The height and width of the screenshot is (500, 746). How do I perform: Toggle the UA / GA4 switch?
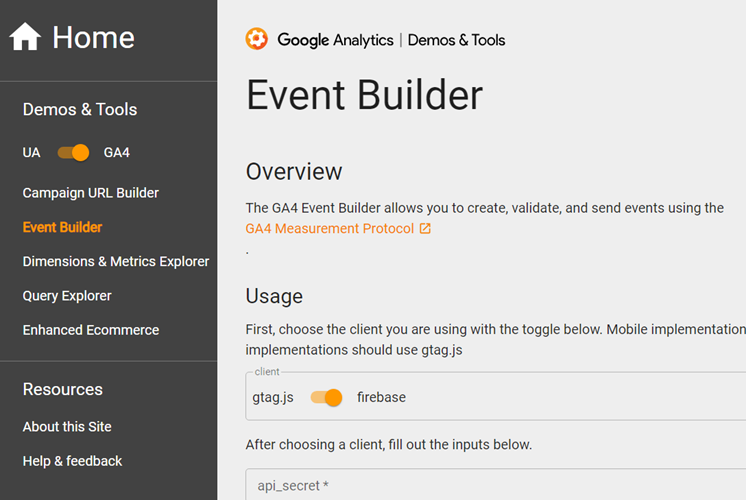[x=74, y=153]
